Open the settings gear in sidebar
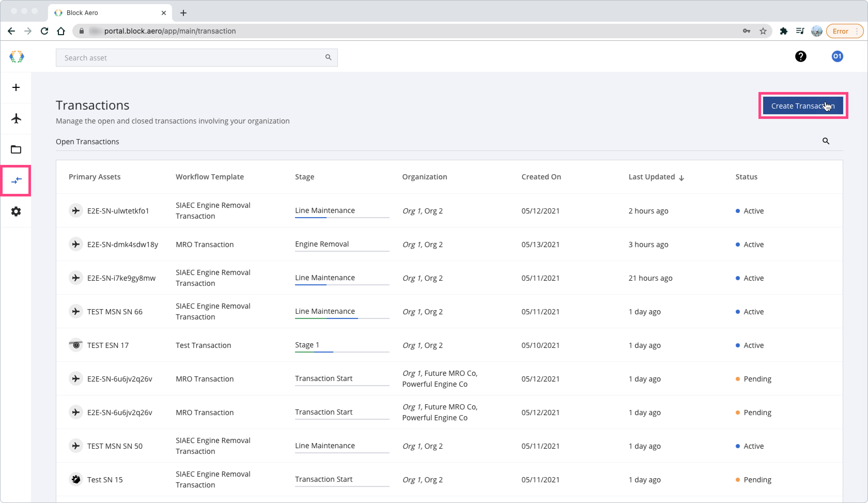The image size is (868, 503). click(x=16, y=211)
